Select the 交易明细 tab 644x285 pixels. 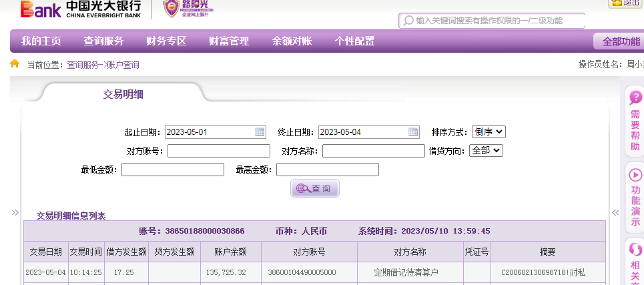point(123,94)
